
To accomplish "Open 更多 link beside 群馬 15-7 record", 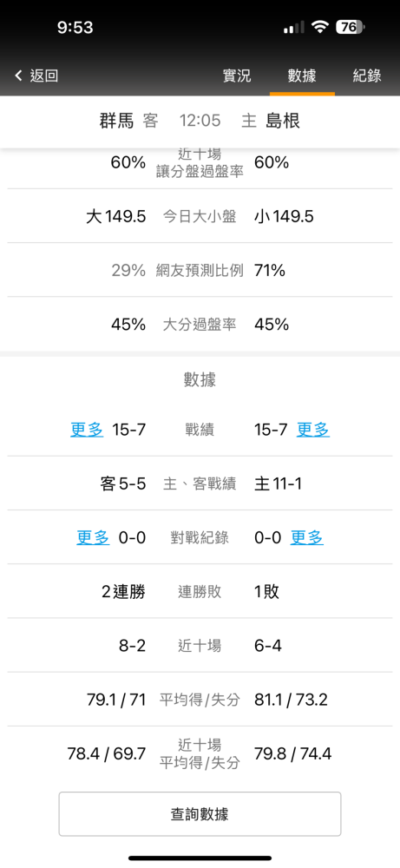I will pyautogui.click(x=87, y=430).
